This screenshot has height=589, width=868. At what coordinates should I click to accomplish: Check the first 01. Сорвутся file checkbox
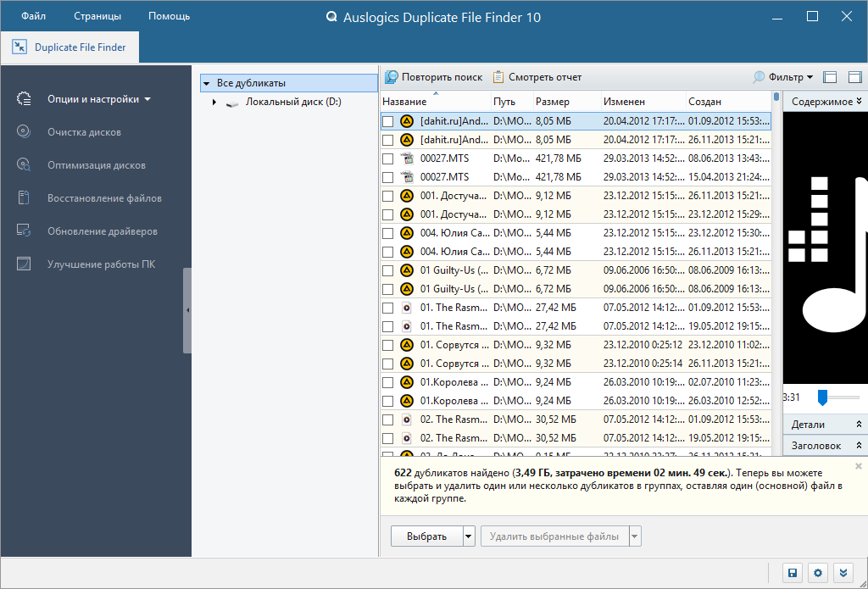pyautogui.click(x=388, y=345)
